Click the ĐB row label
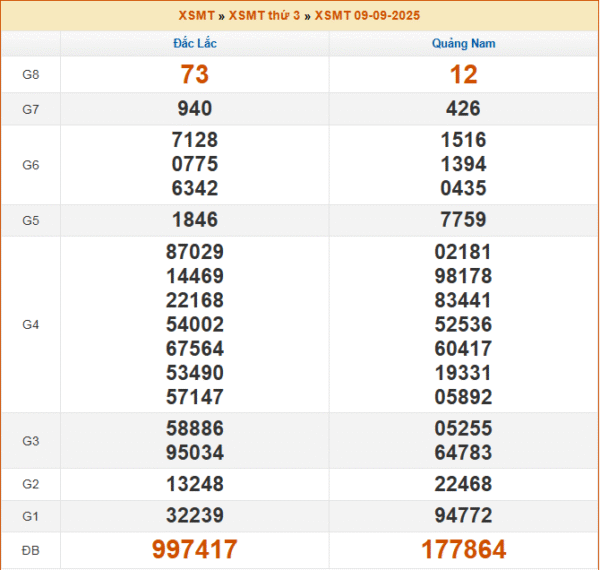 [30, 550]
